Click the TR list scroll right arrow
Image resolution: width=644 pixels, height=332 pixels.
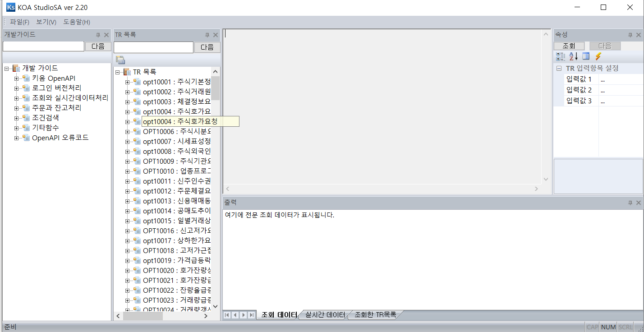[206, 316]
